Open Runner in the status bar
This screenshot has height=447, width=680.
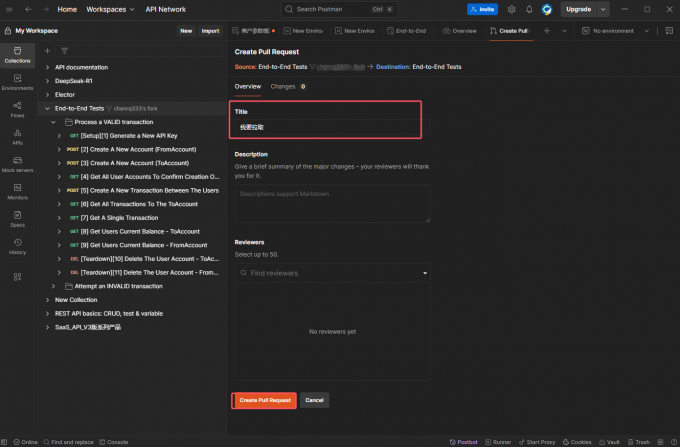click(x=498, y=442)
